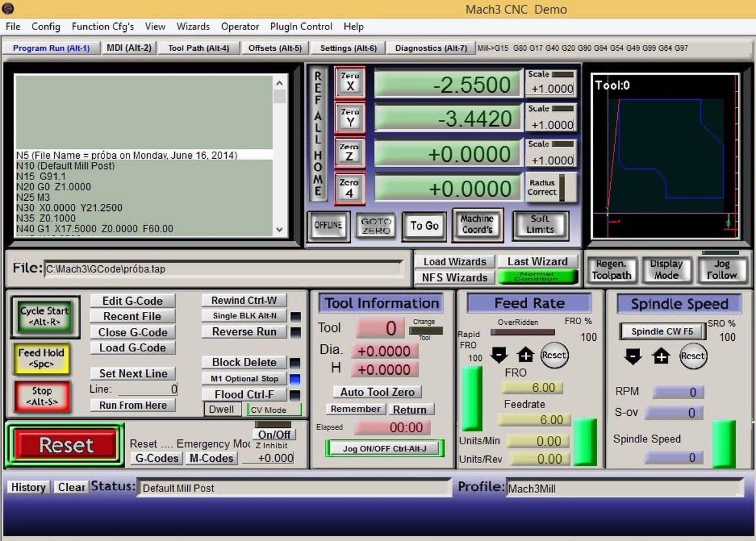Click the REF ALL HOME button

[x=318, y=133]
